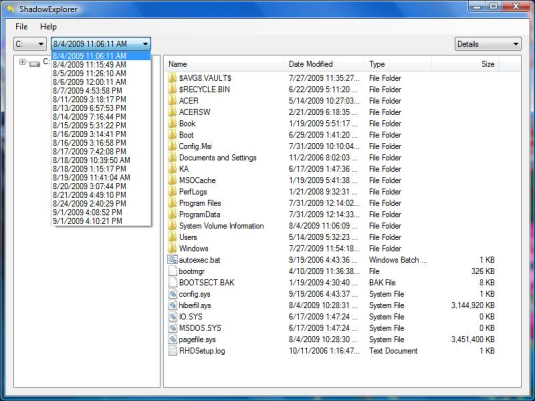
Task: Select the pagefile.sys file icon
Action: click(x=172, y=339)
